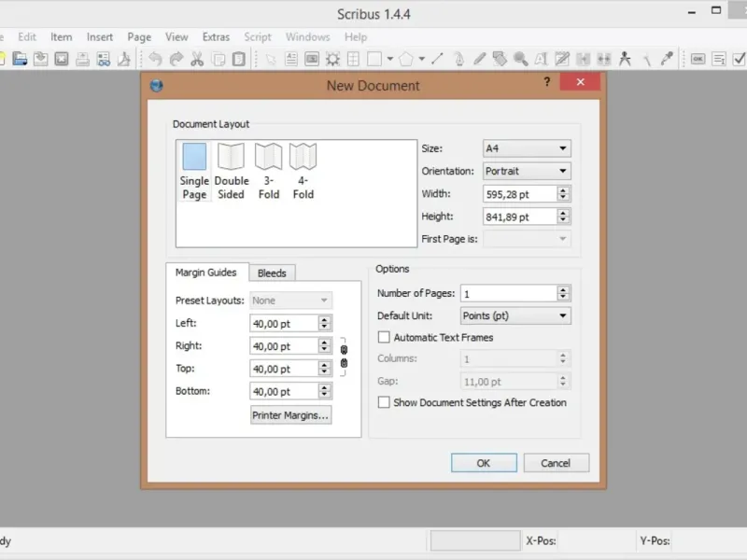
Task: Choose the Double Sided layout icon
Action: 231,156
